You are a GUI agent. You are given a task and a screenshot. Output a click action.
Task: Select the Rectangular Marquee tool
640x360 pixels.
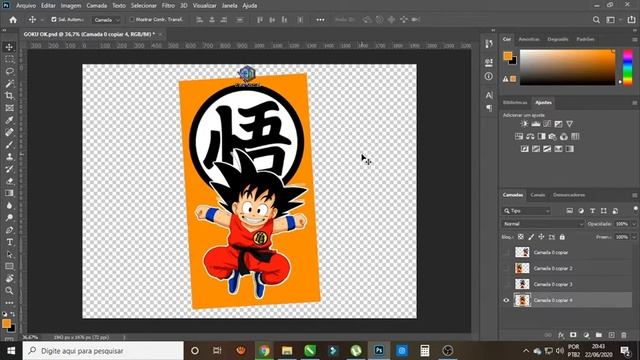coord(9,59)
